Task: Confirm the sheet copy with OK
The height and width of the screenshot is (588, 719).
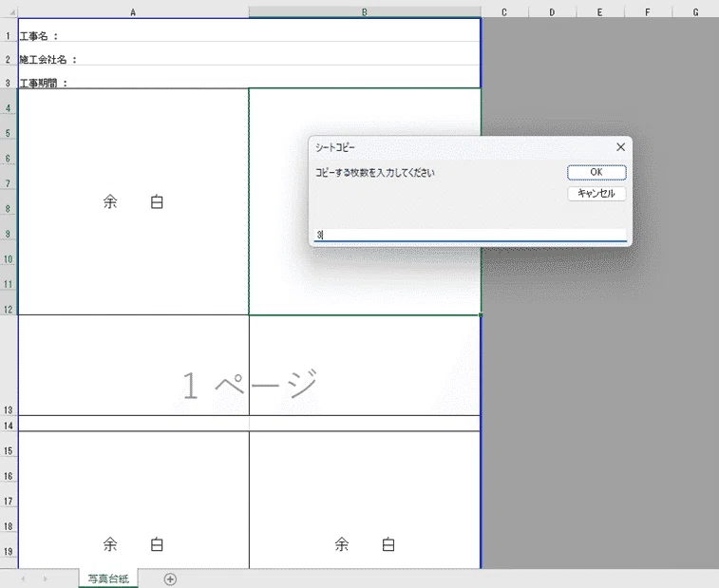Action: pyautogui.click(x=596, y=173)
